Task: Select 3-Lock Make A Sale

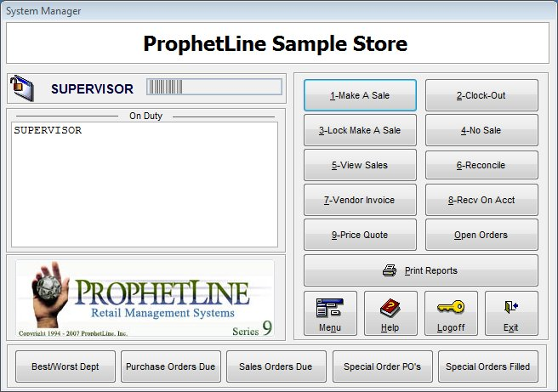Action: coord(360,130)
